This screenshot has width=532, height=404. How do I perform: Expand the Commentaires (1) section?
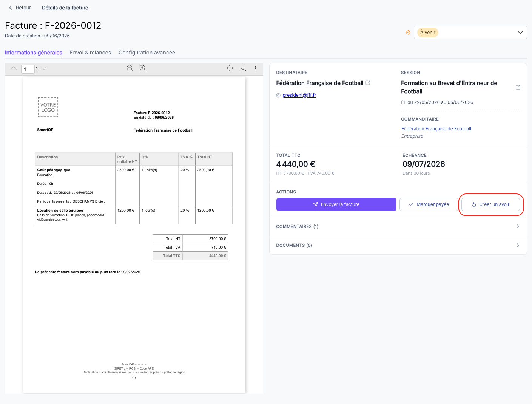pos(398,226)
